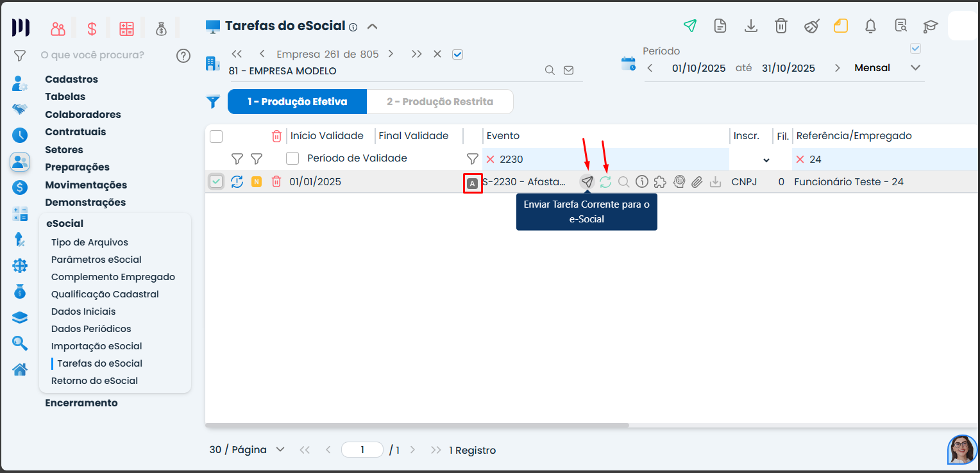Open the yellow sticky note icon
The width and height of the screenshot is (980, 473).
[x=841, y=26]
